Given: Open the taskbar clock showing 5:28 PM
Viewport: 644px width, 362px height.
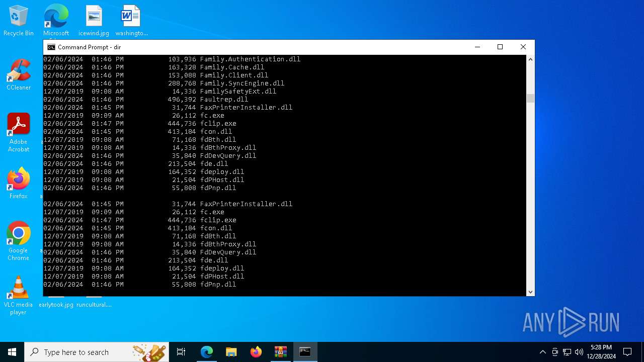Looking at the screenshot, I should (x=601, y=352).
